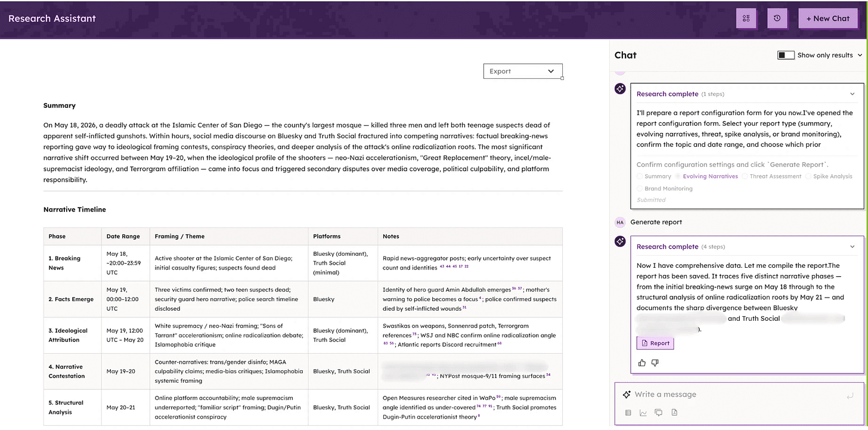
Task: Select the Threat Assessment radio option
Action: pyautogui.click(x=745, y=177)
